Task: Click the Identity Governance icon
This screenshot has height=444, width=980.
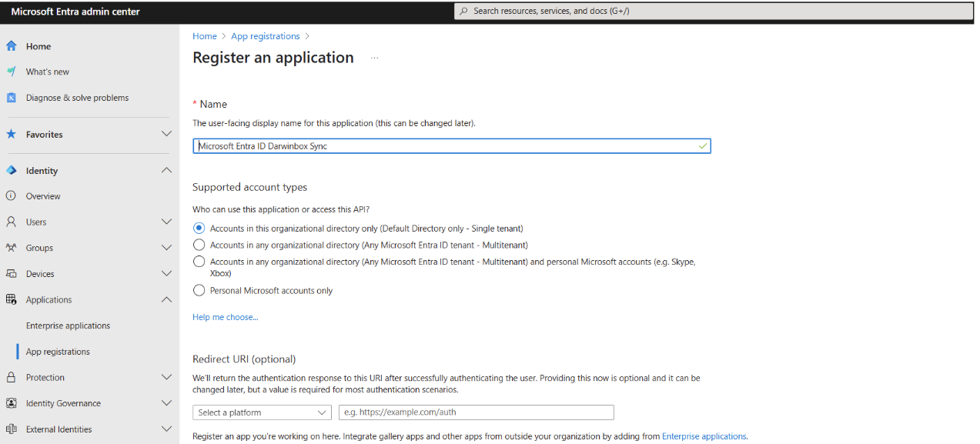Action: tap(11, 403)
